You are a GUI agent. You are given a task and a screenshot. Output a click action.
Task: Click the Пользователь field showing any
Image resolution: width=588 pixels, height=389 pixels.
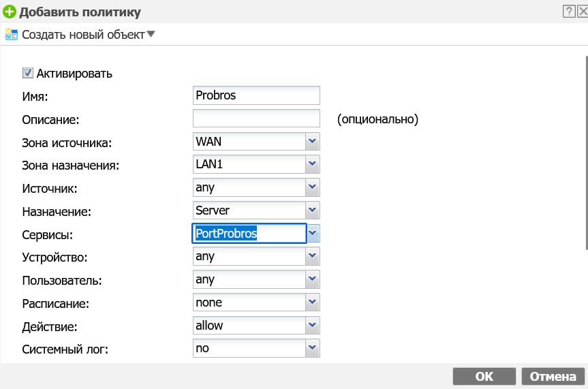(x=249, y=279)
